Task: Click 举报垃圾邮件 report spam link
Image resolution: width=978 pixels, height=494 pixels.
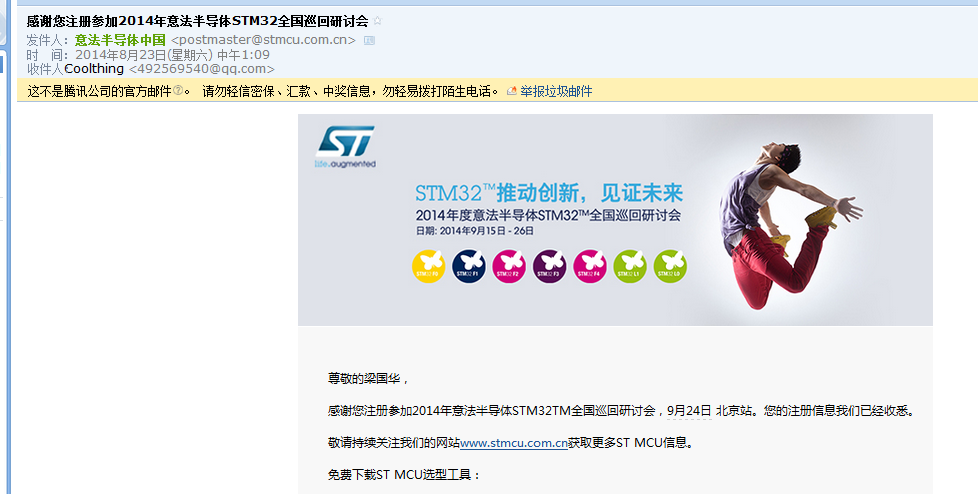Action: (556, 92)
